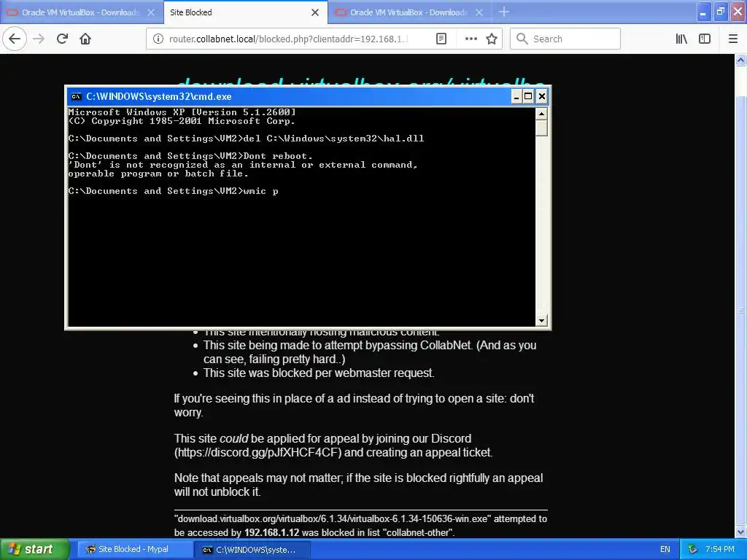
Task: Click the 'collabnet-other' list name text
Action: point(418,532)
